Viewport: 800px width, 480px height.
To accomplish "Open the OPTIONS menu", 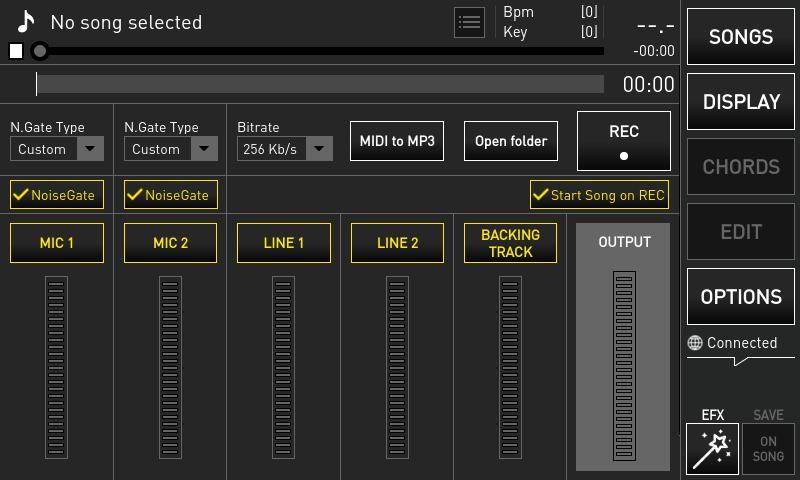I will point(740,297).
